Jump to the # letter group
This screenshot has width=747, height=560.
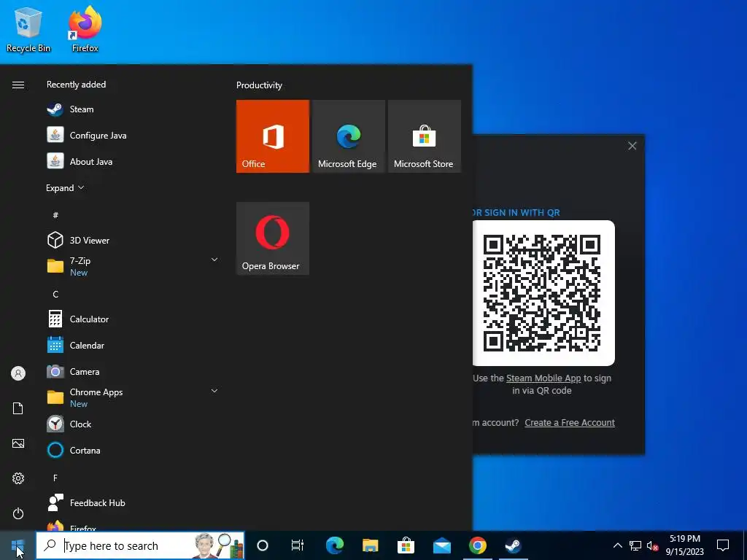point(55,215)
